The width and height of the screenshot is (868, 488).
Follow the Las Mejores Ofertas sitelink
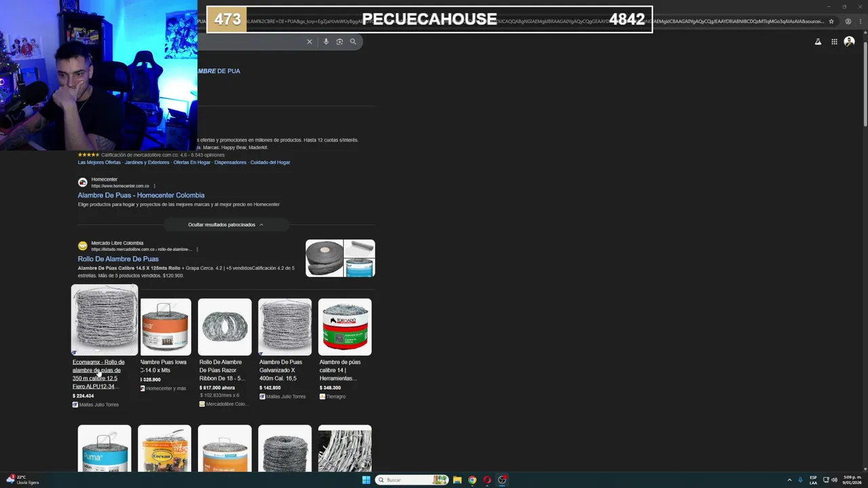tap(99, 163)
